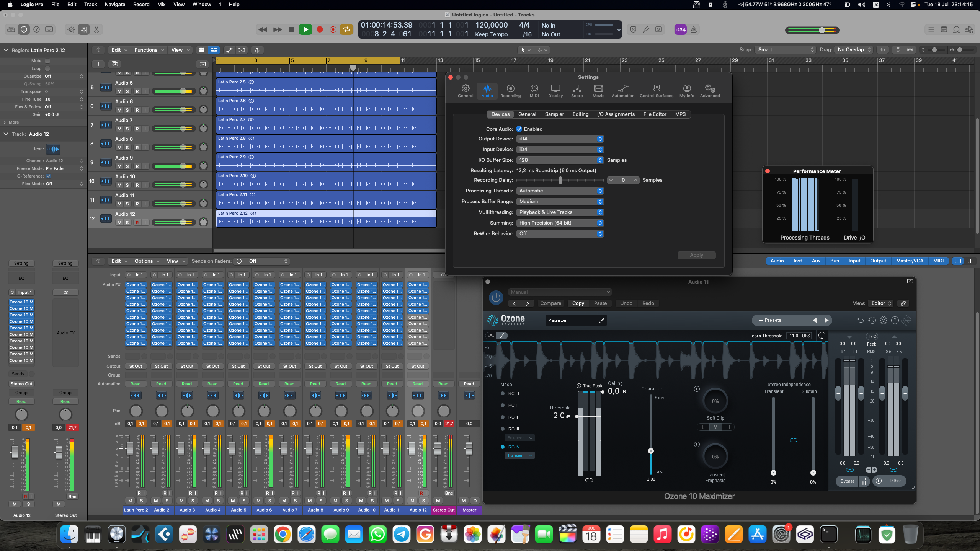Open the Summing High Precision dropdown
This screenshot has height=551, width=980.
pyautogui.click(x=560, y=223)
